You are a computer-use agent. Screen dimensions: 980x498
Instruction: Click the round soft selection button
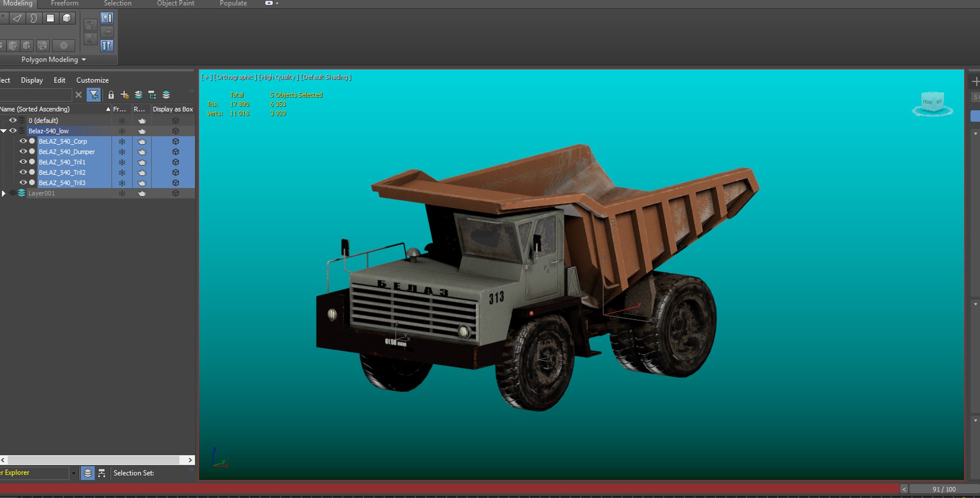(64, 46)
